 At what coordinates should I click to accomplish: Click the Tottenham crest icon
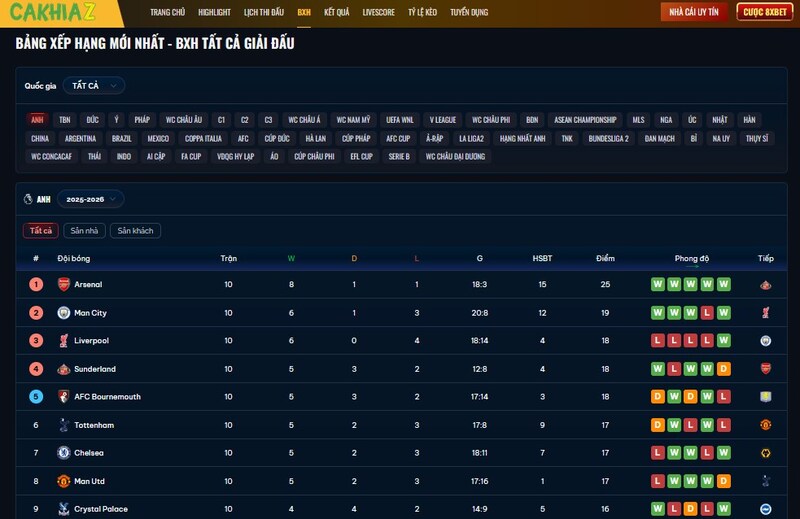pos(64,425)
